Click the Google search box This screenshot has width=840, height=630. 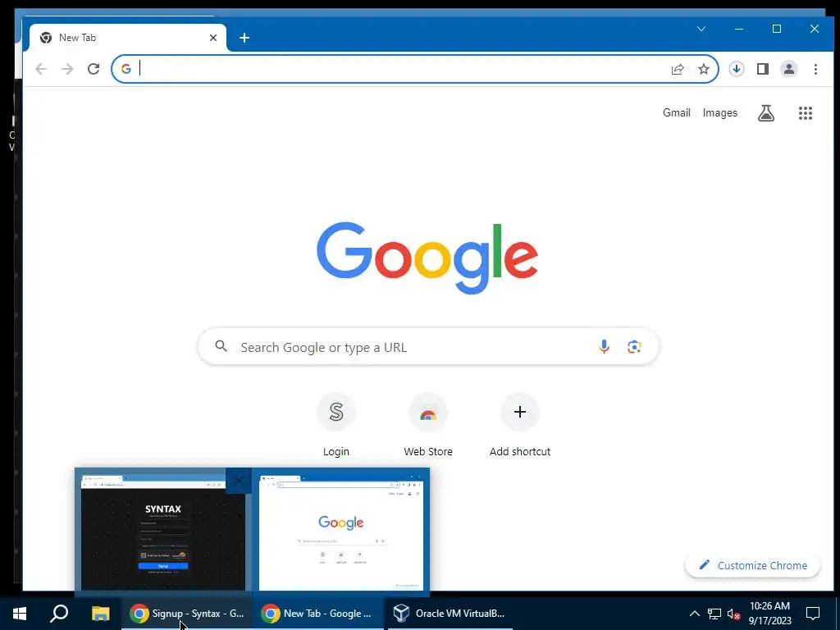[x=428, y=347]
